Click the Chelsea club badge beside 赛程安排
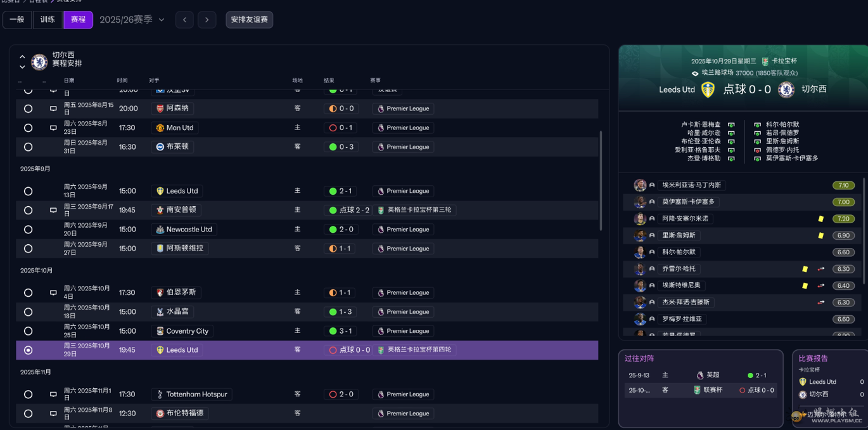 point(39,62)
